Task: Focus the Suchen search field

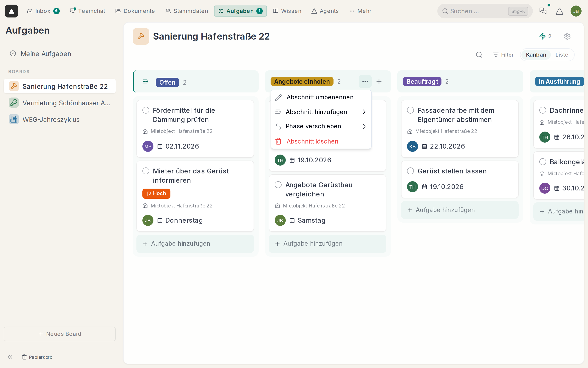Action: 485,11
